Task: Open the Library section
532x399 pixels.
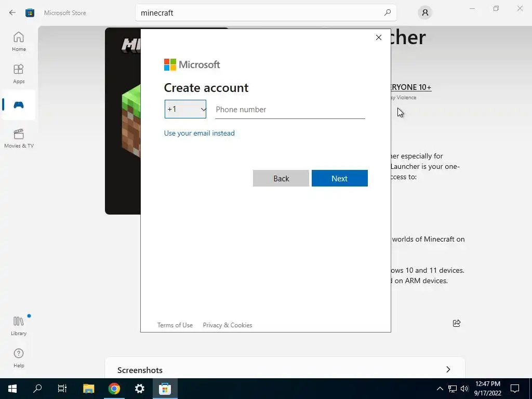Action: pyautogui.click(x=19, y=326)
